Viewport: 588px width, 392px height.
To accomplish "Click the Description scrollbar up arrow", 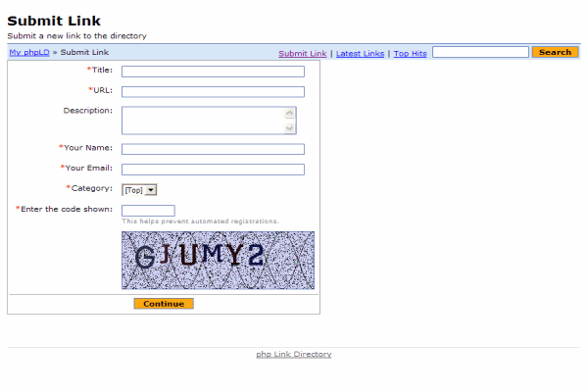I will pyautogui.click(x=289, y=113).
